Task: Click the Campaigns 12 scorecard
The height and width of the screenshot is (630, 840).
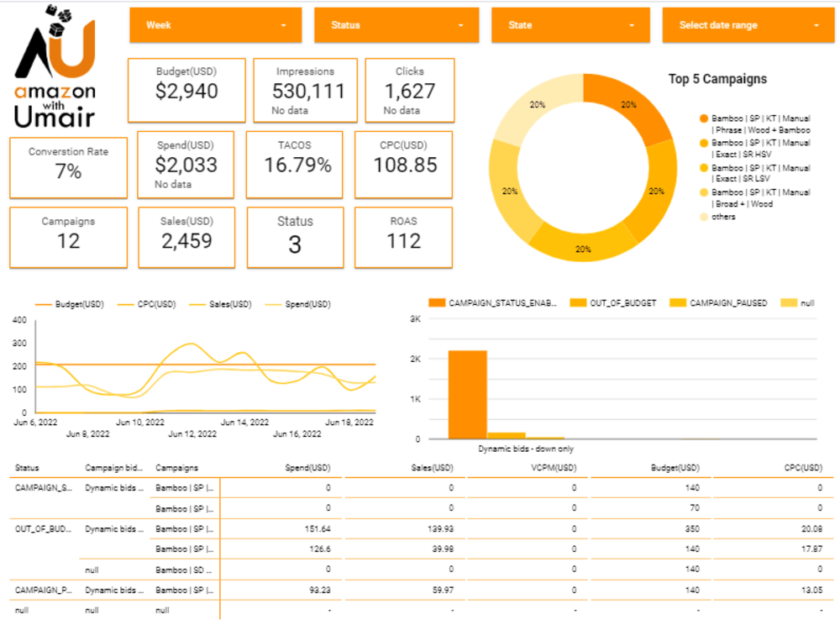Action: pos(69,238)
